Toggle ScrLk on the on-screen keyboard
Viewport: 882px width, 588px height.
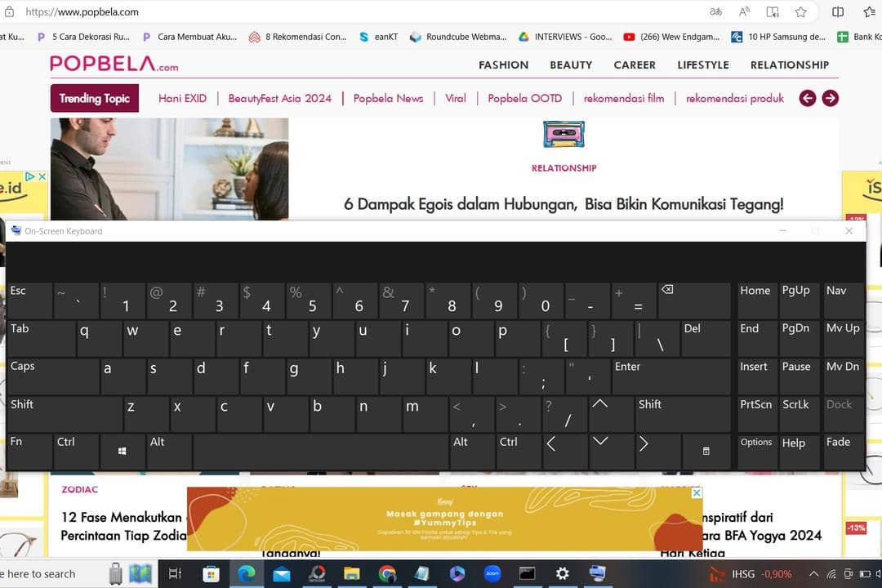(797, 413)
